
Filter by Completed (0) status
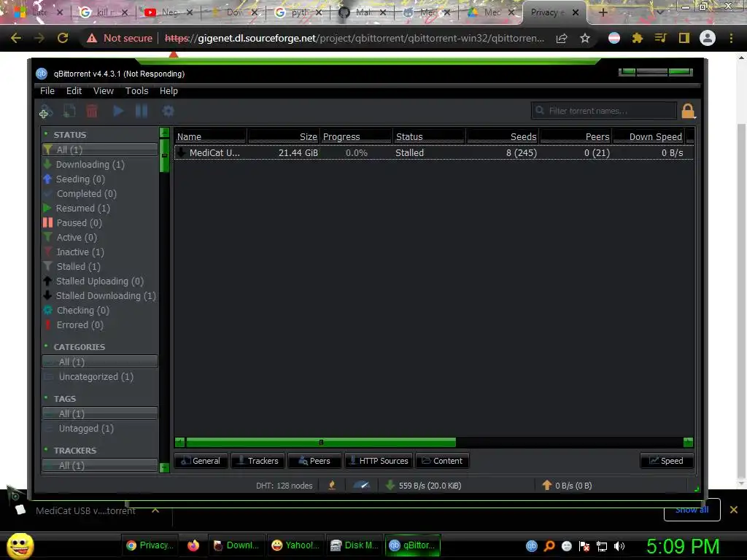(x=99, y=194)
